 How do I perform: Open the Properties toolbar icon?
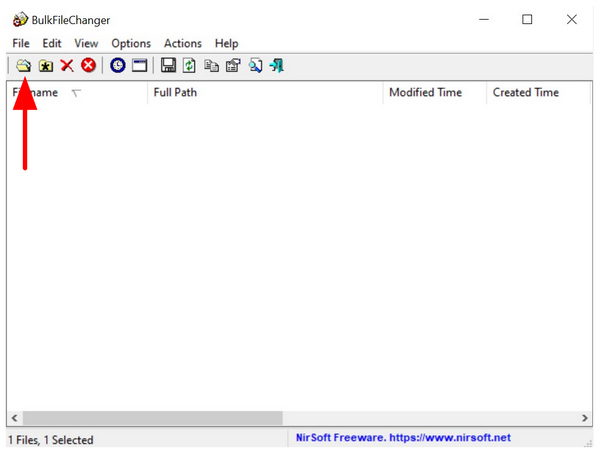point(233,65)
